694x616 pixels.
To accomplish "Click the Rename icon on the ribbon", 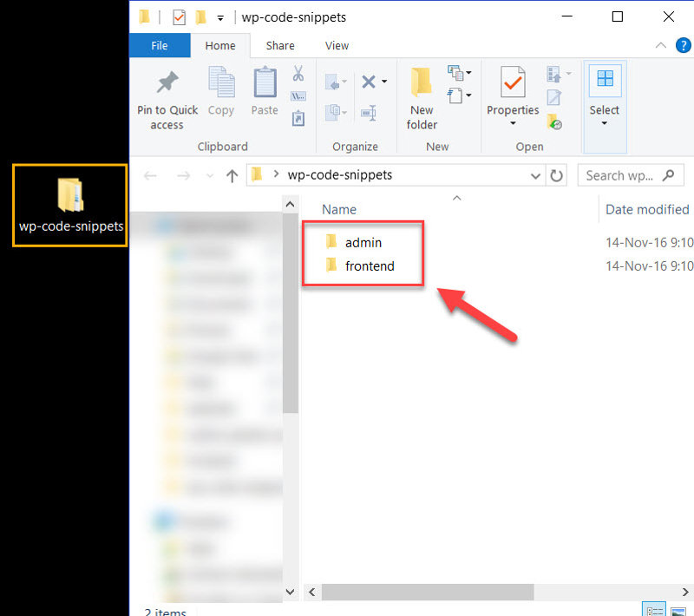I will [x=369, y=113].
